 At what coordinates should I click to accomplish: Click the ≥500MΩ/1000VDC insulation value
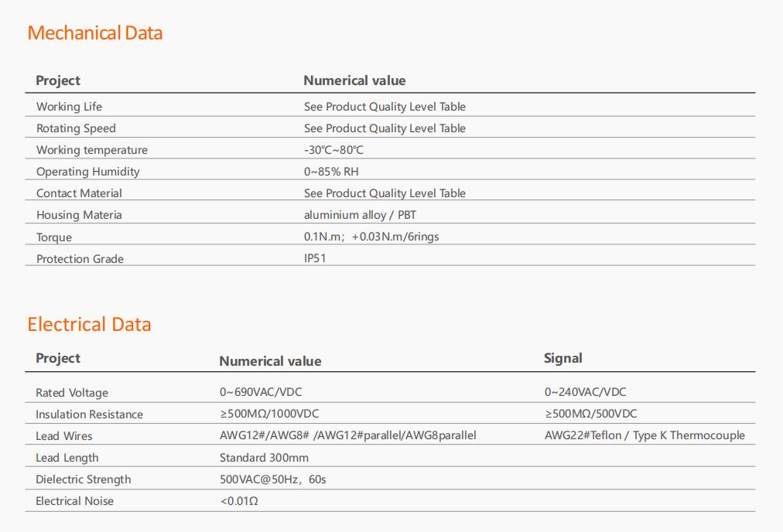[269, 414]
